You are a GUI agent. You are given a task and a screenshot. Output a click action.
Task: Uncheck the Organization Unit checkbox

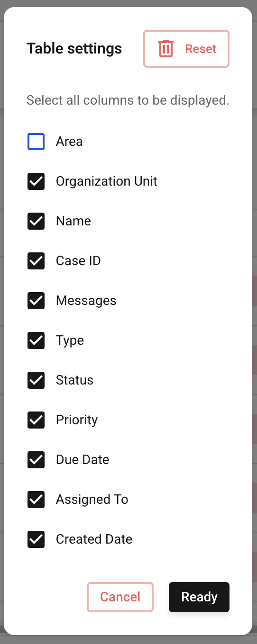pyautogui.click(x=36, y=181)
